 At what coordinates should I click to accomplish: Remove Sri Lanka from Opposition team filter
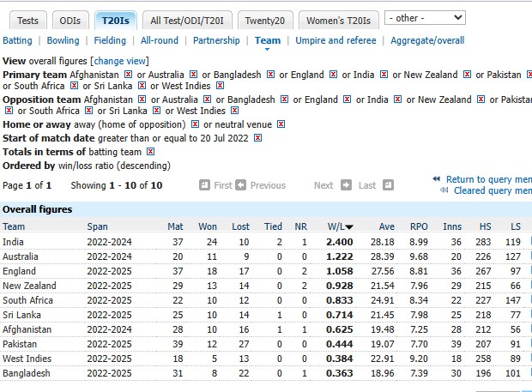click(156, 111)
